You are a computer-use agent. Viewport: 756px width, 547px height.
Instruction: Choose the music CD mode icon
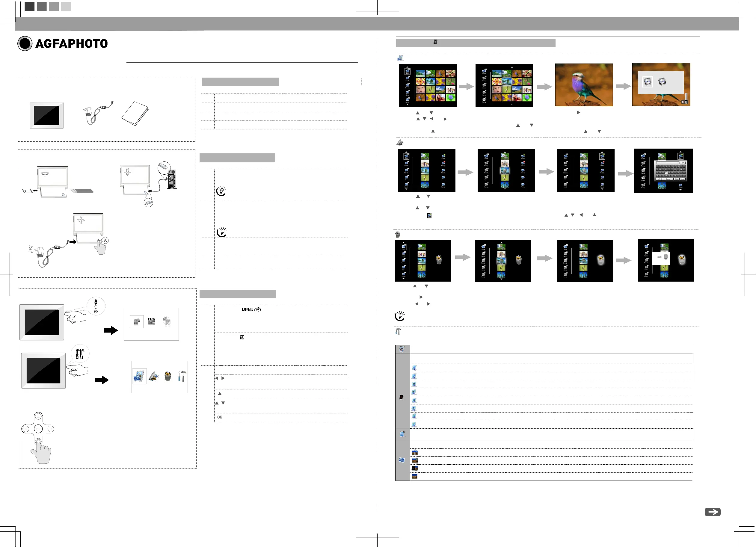(166, 321)
